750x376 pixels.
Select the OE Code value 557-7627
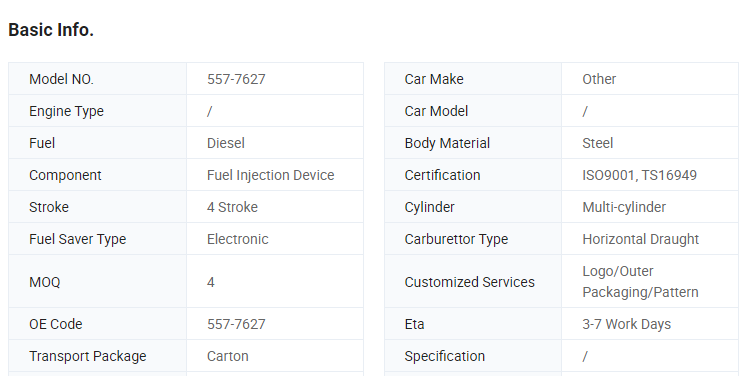tap(236, 324)
